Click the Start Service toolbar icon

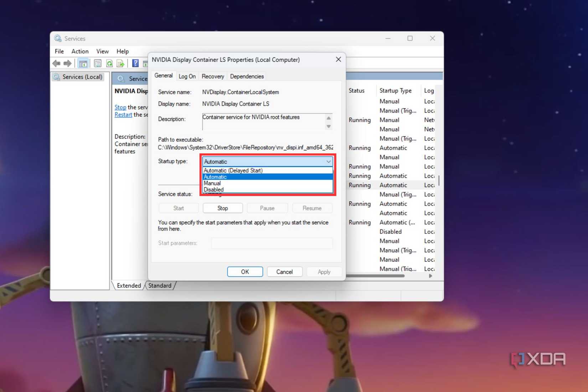coord(146,63)
